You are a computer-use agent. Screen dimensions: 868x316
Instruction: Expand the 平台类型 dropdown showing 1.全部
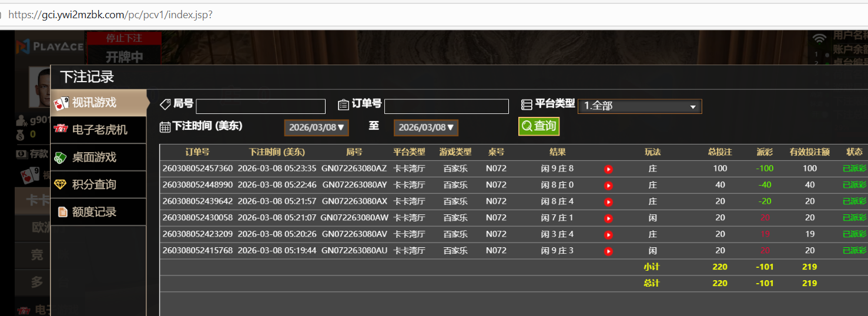pos(639,106)
